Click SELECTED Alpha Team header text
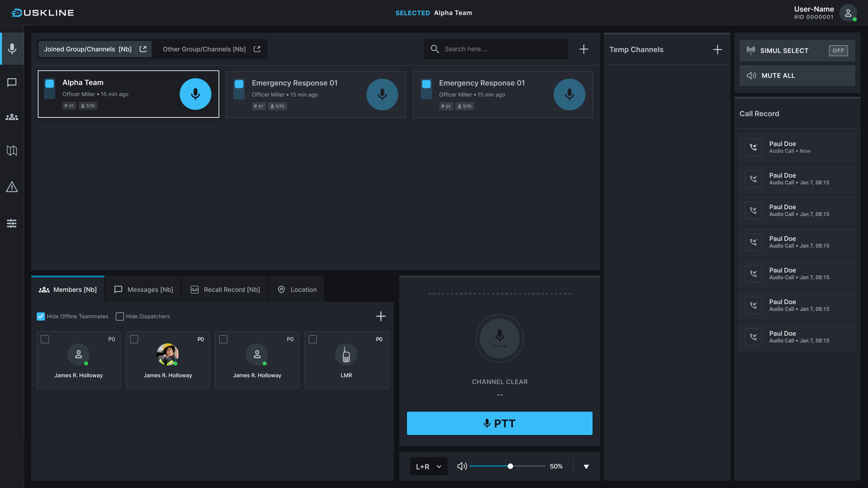868x488 pixels. pyautogui.click(x=434, y=13)
